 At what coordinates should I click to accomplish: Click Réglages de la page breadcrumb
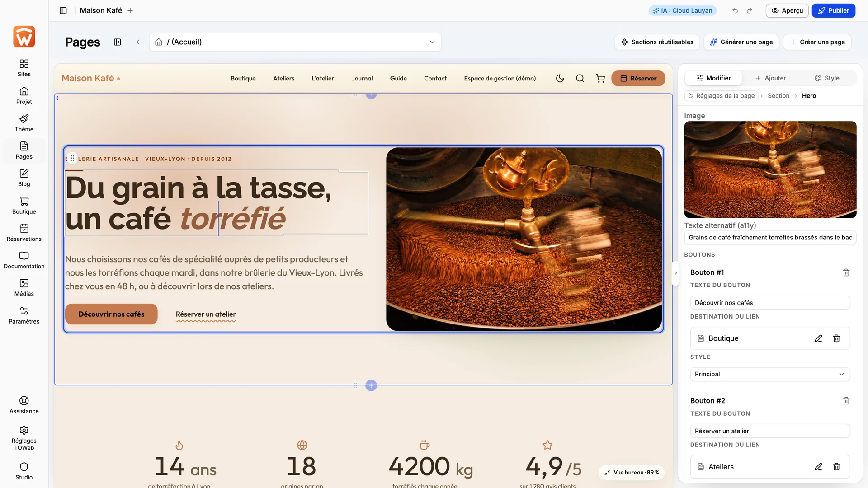pos(721,96)
